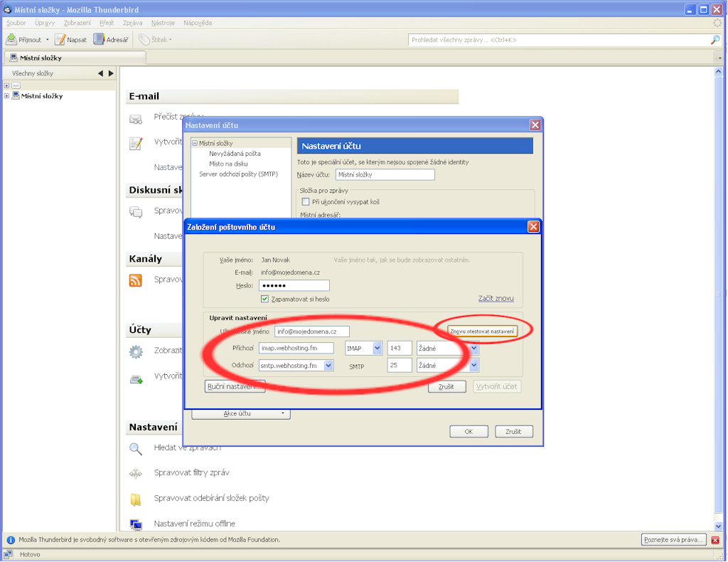Viewport: 728px width, 562px height.
Task: Click Poznejte svá práva button
Action: tap(674, 540)
